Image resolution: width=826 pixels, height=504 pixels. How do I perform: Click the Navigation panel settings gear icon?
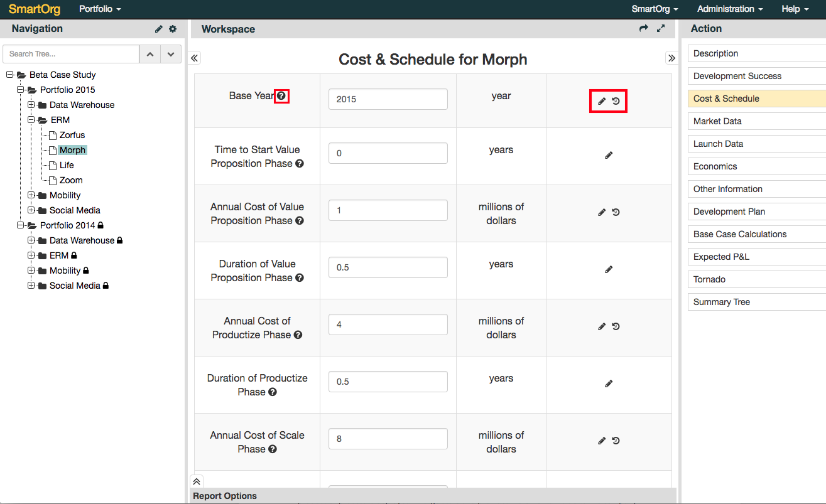click(x=173, y=29)
